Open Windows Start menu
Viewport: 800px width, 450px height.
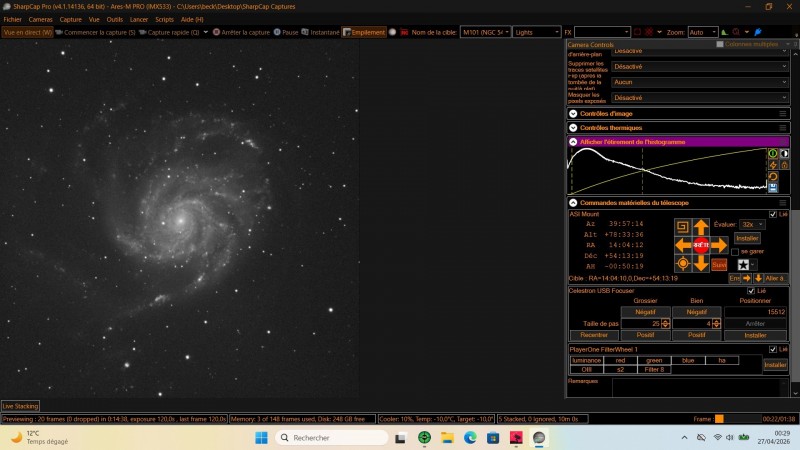coord(261,438)
